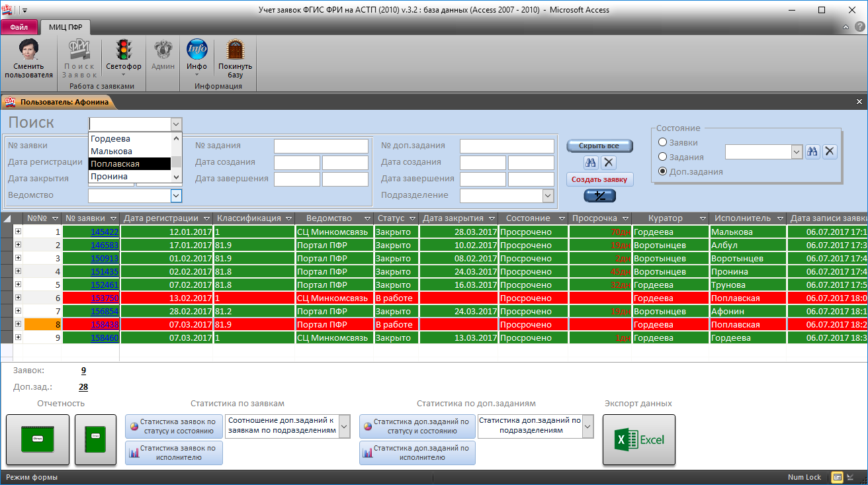868x485 pixels.
Task: Open the wide green report notebook button
Action: pyautogui.click(x=38, y=439)
